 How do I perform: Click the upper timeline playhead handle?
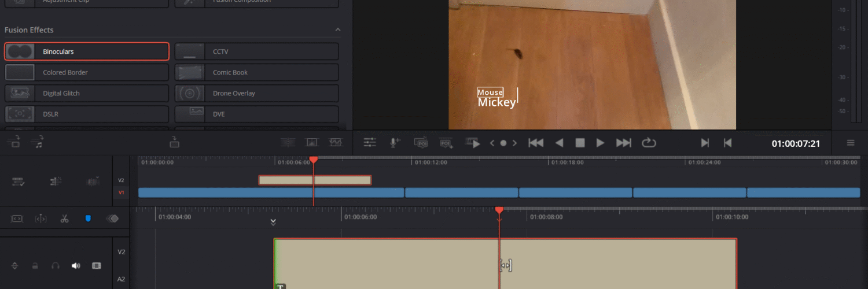(x=313, y=159)
